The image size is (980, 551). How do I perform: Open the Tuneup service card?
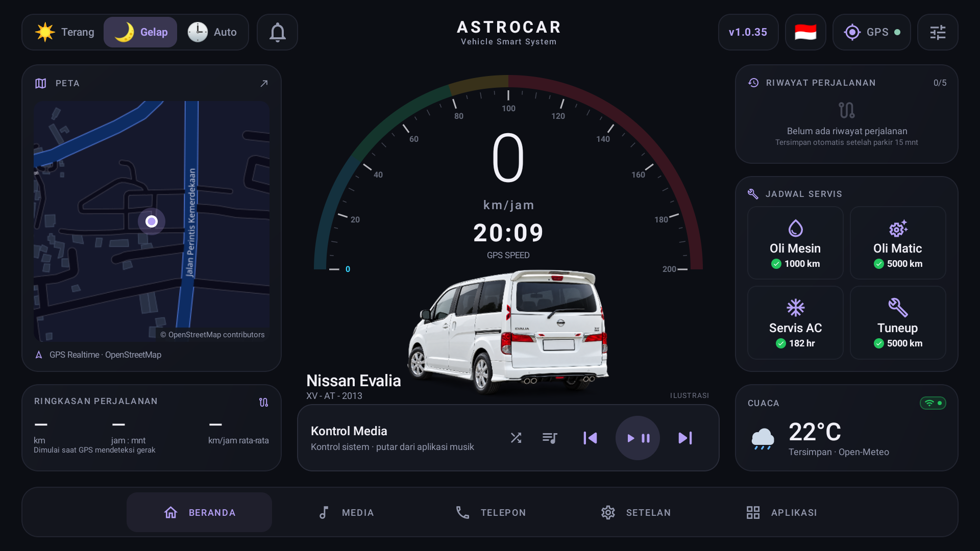(898, 322)
